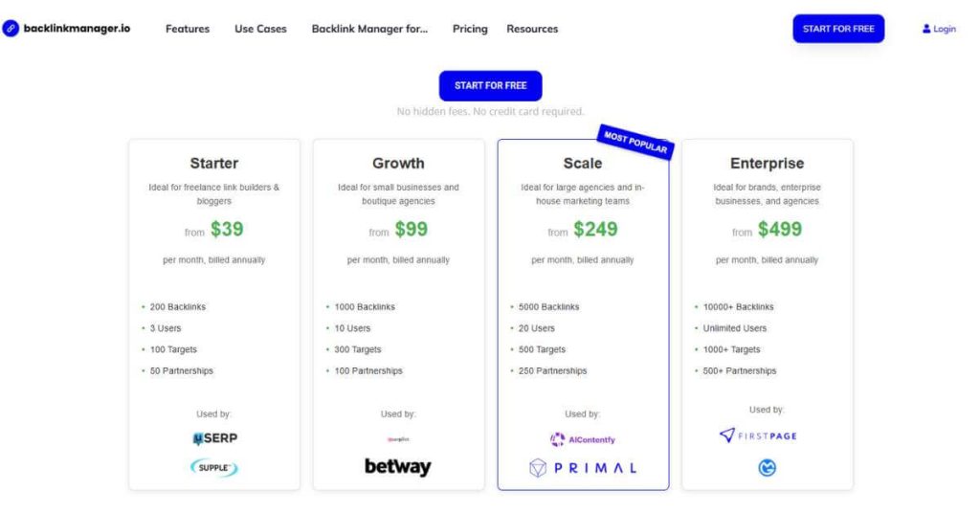Go to the Pricing page

(x=470, y=29)
